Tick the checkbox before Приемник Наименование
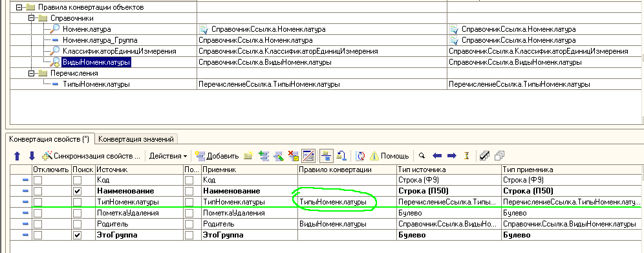 pyautogui.click(x=189, y=191)
